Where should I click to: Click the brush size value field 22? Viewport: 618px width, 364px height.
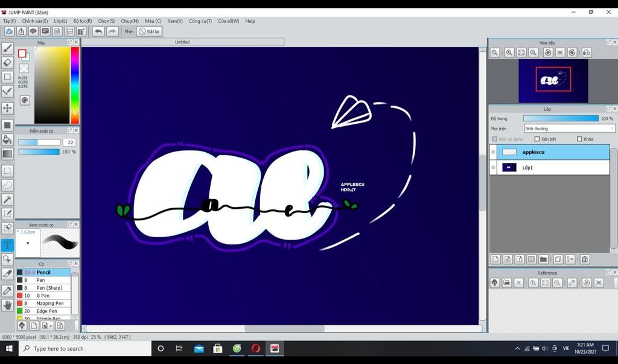70,142
